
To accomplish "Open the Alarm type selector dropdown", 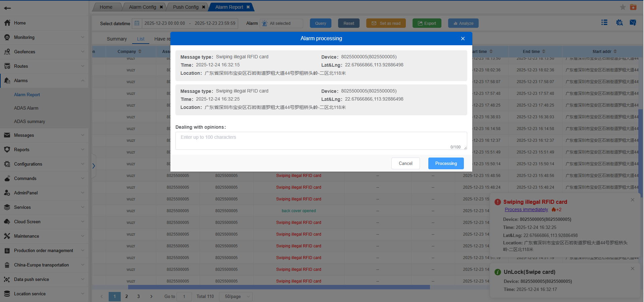I will point(281,23).
